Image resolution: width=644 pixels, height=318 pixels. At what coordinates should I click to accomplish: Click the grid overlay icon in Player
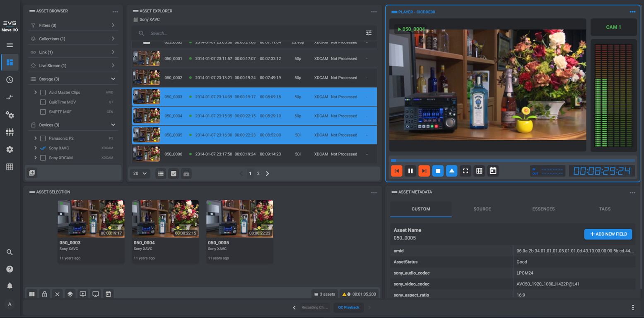[x=479, y=171]
